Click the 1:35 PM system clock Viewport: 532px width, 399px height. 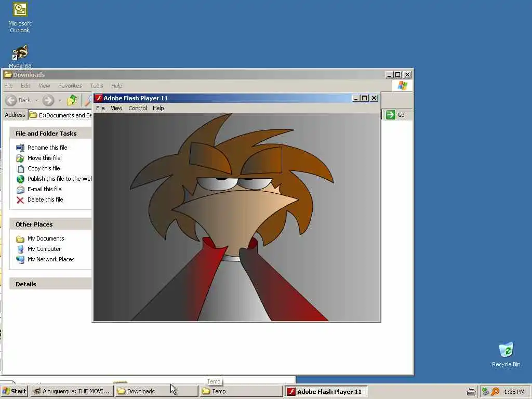(514, 392)
